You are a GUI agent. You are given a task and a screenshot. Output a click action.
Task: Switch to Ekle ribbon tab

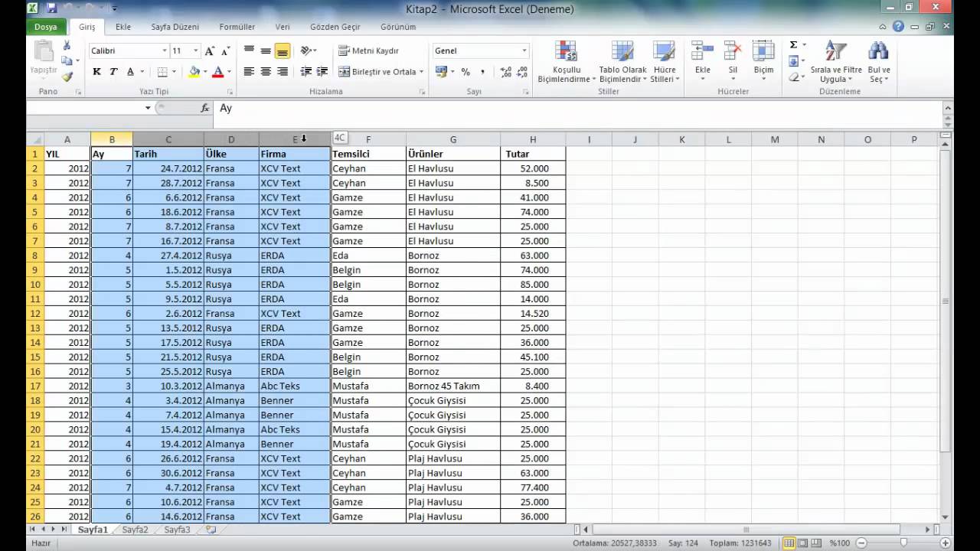click(123, 27)
